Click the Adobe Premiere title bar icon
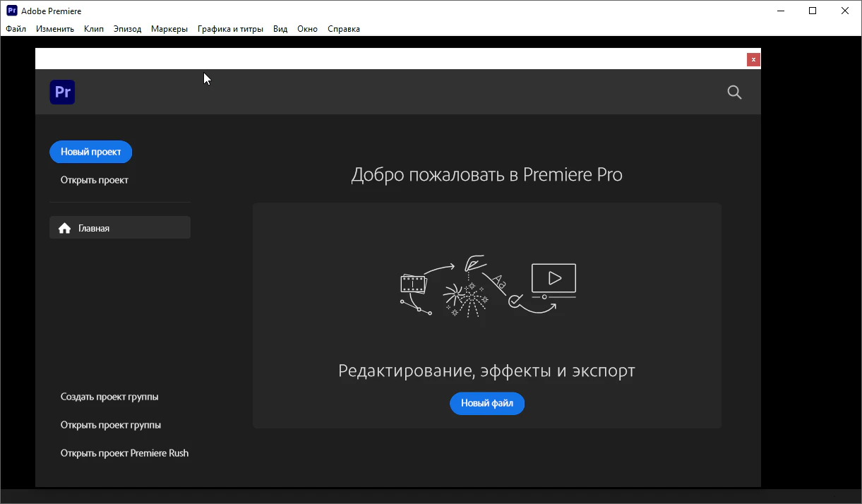This screenshot has height=504, width=862. (x=12, y=11)
